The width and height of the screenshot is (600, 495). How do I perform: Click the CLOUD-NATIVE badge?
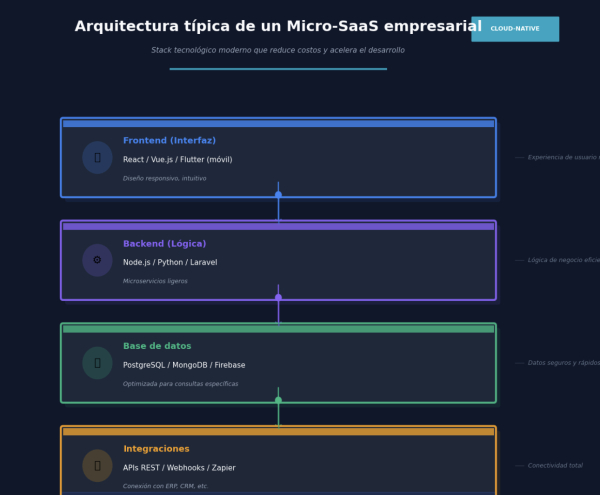coord(514,29)
